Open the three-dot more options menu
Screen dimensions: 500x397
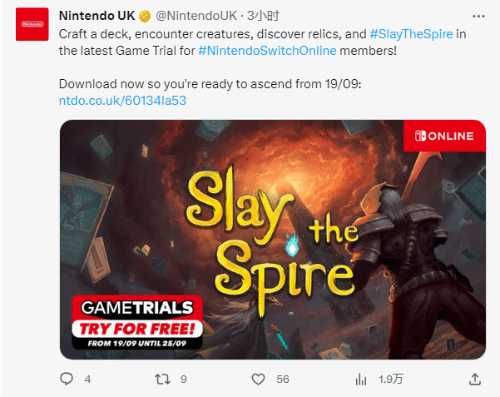pyautogui.click(x=479, y=16)
